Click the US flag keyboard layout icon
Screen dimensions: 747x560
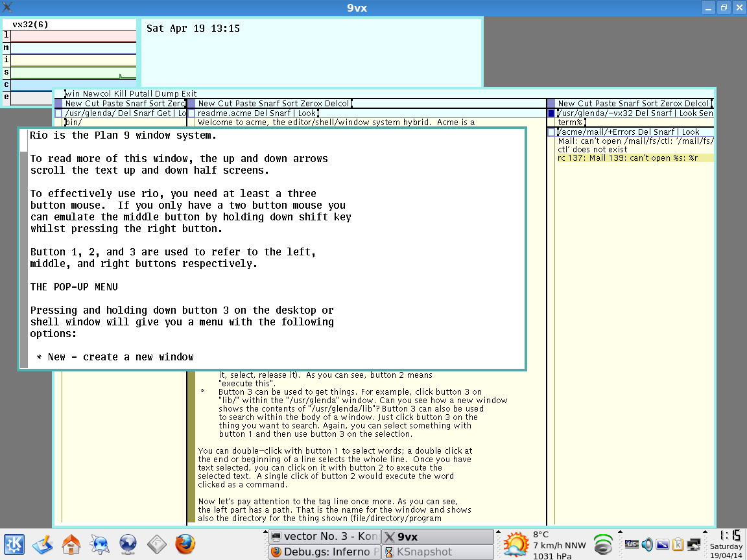point(632,544)
